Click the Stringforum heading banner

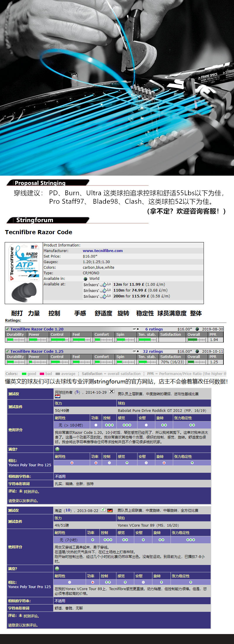pos(48,220)
